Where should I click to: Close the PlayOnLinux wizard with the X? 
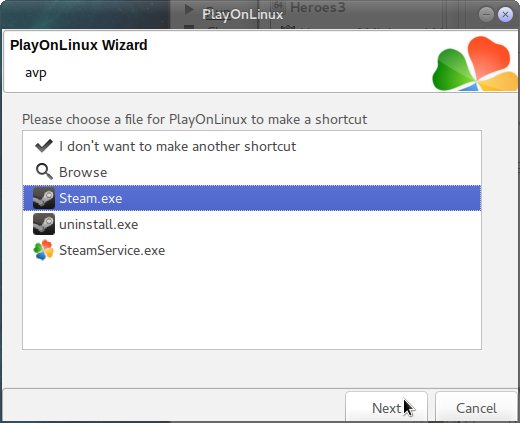click(505, 14)
